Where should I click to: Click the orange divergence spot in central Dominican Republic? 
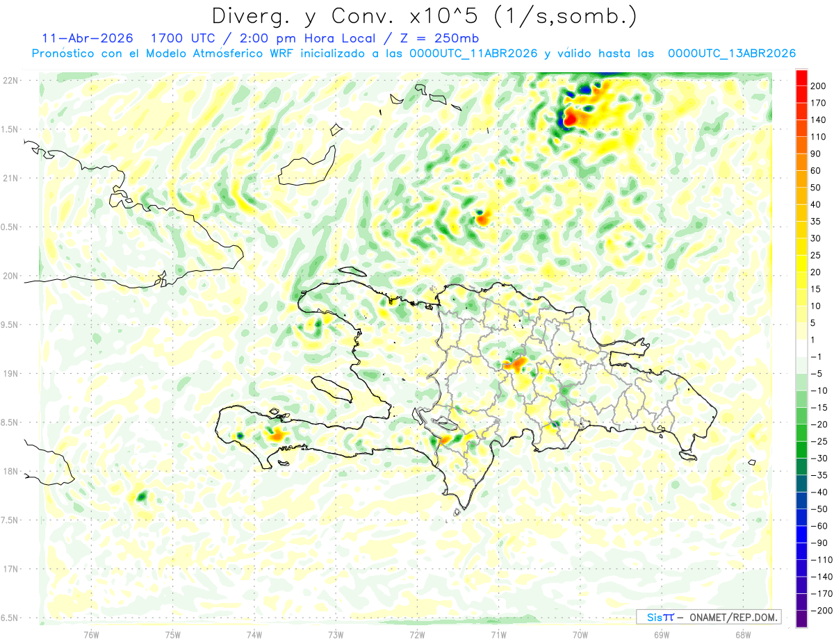516,363
